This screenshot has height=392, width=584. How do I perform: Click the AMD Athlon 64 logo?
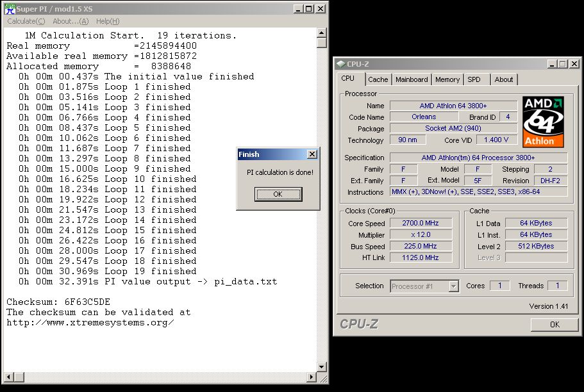coord(543,122)
